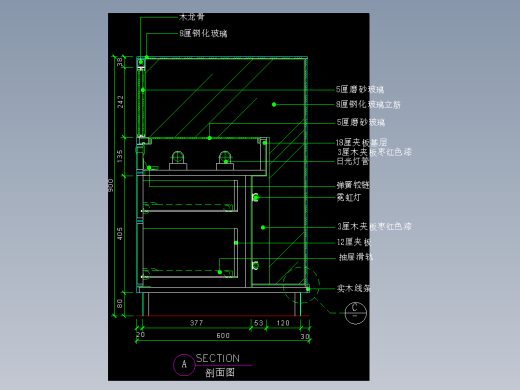520x390 pixels.
Task: Click the '120' horizontal dimension value
Action: click(283, 323)
